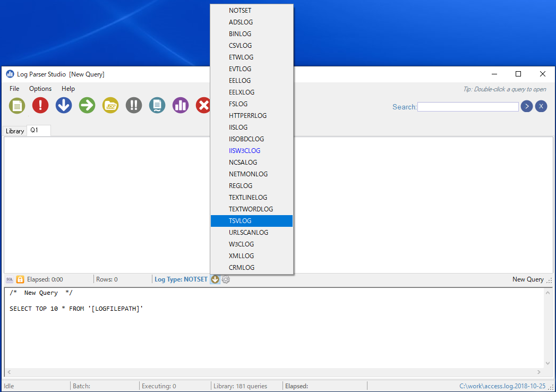Select ETWLOG log type

point(252,57)
